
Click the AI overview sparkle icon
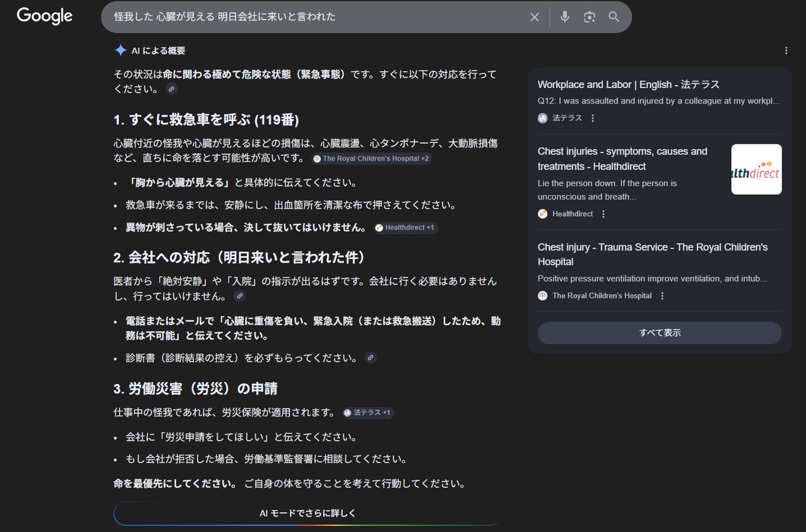120,50
